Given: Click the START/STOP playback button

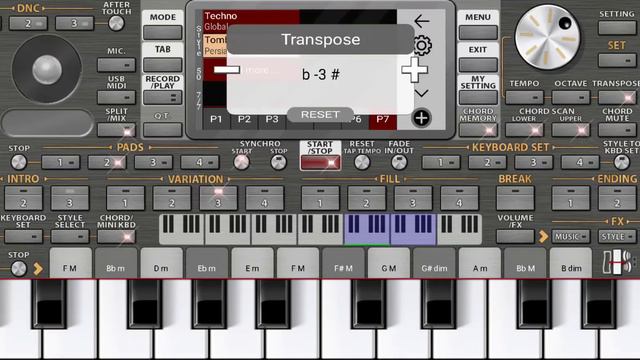Looking at the screenshot, I should (320, 163).
